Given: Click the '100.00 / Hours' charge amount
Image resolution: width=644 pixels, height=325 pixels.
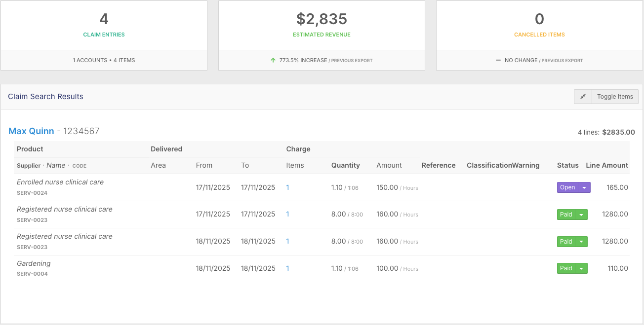Looking at the screenshot, I should point(397,269).
